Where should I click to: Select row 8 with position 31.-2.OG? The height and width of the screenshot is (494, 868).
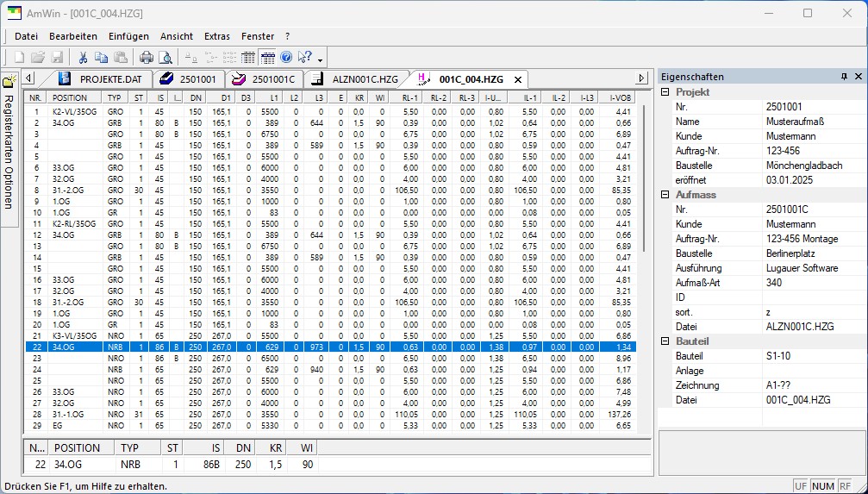pyautogui.click(x=330, y=190)
